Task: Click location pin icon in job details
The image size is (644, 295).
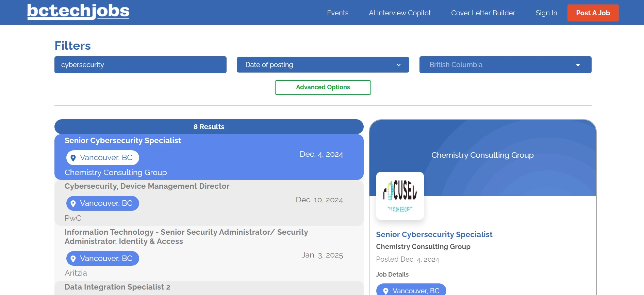Action: (x=386, y=291)
